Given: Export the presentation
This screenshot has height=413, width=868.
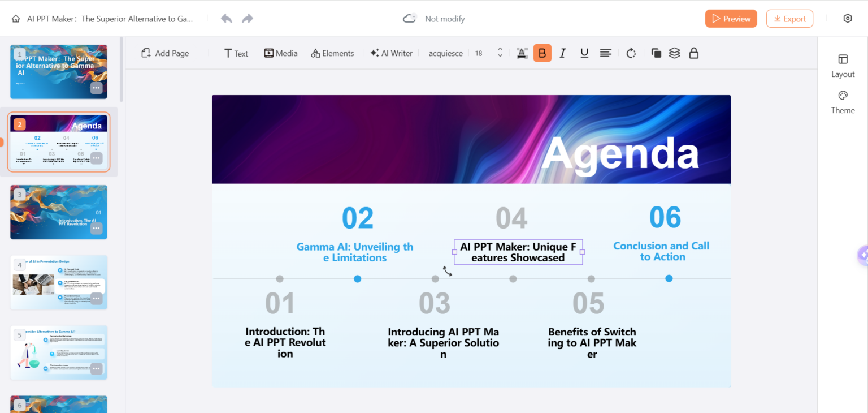Looking at the screenshot, I should [789, 18].
